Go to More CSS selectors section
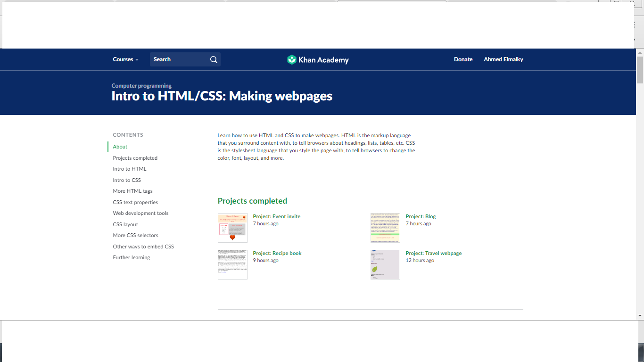 tap(135, 235)
